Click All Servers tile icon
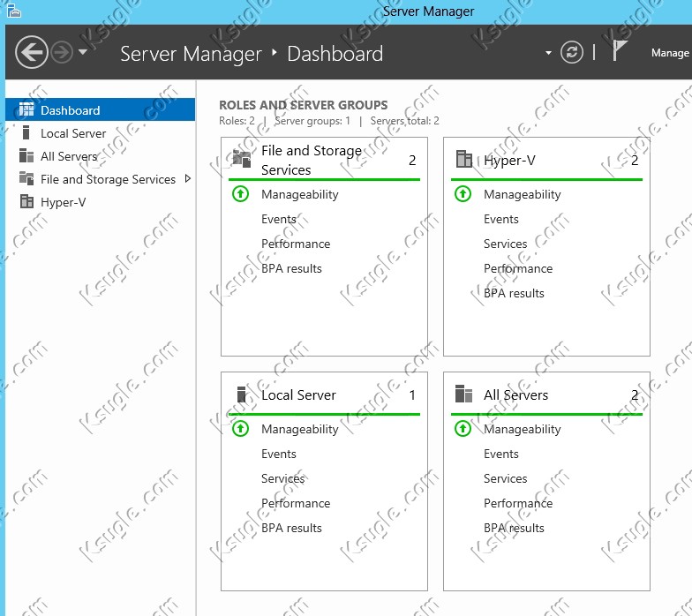 463,394
